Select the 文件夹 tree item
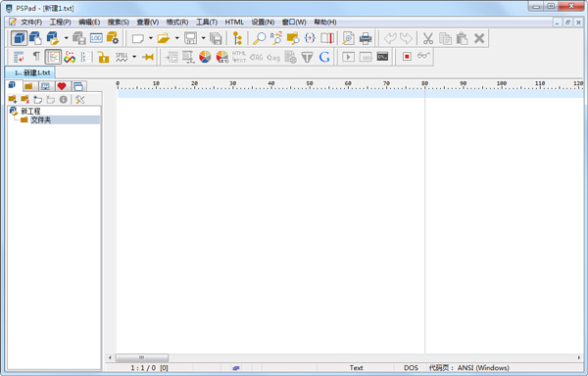 point(41,119)
